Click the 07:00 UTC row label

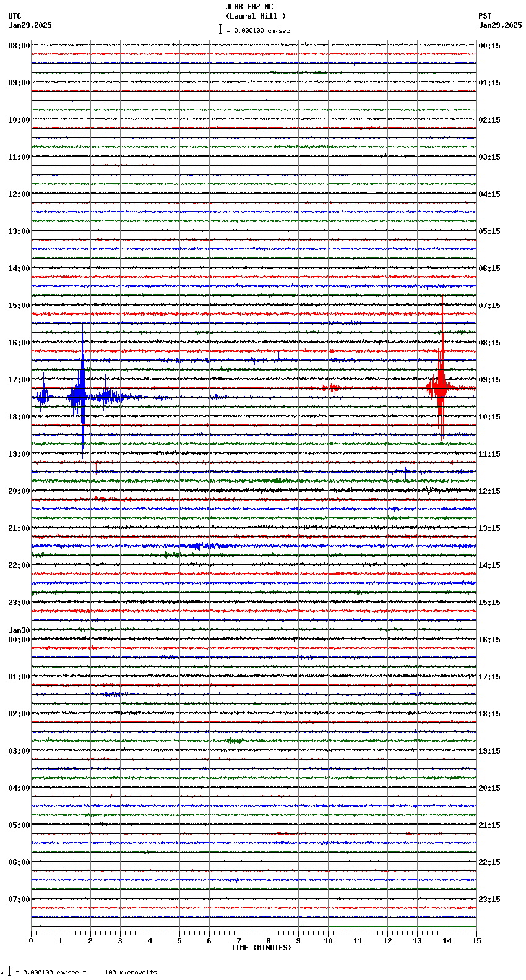(19, 900)
